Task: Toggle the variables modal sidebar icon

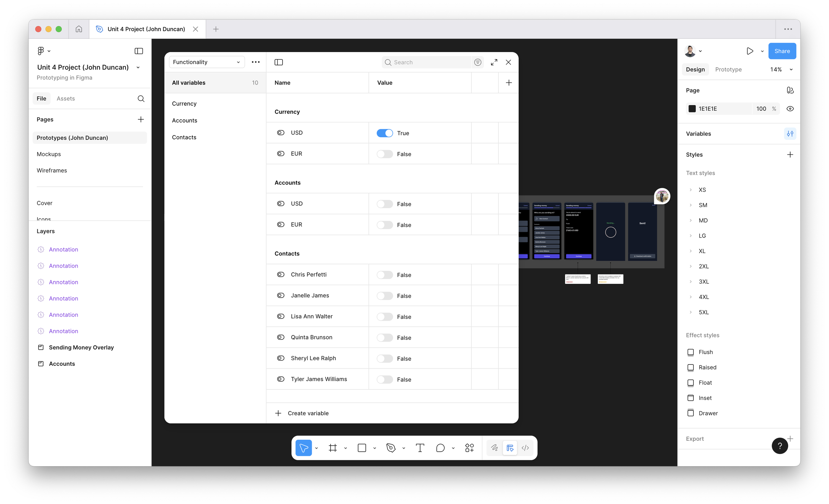Action: point(279,62)
